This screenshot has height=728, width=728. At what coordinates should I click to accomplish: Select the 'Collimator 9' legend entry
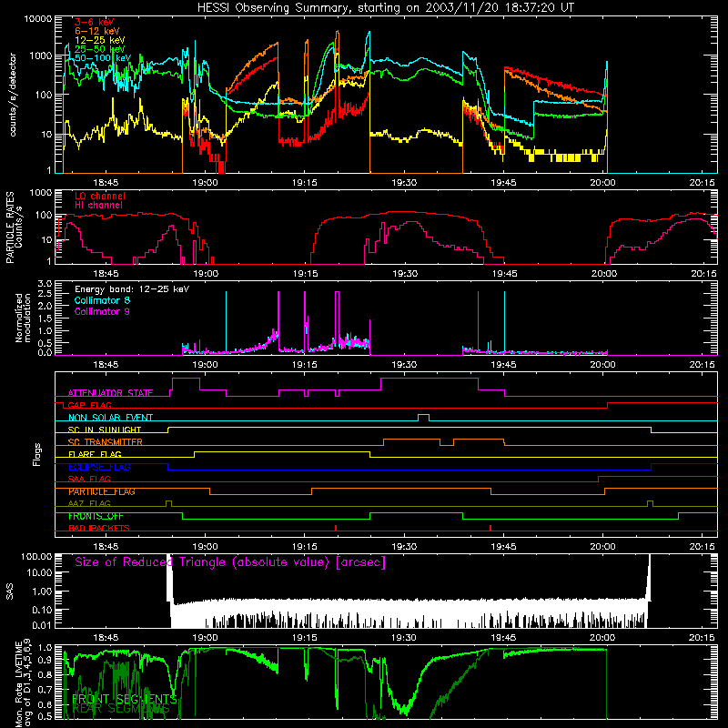(x=102, y=311)
